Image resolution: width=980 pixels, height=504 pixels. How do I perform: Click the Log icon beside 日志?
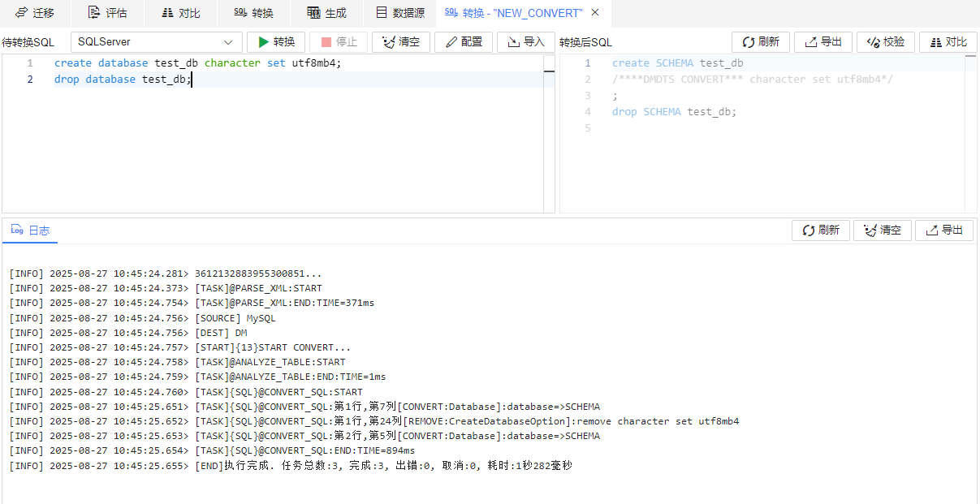click(x=17, y=230)
